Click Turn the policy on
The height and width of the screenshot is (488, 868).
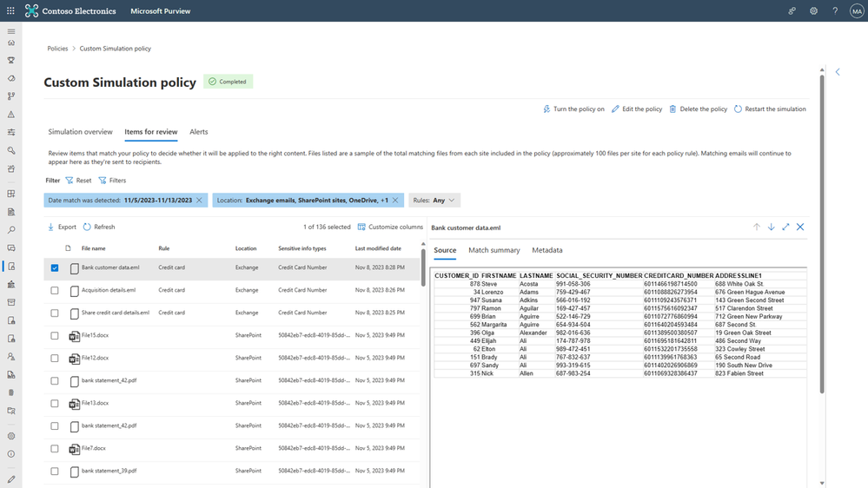coord(573,109)
